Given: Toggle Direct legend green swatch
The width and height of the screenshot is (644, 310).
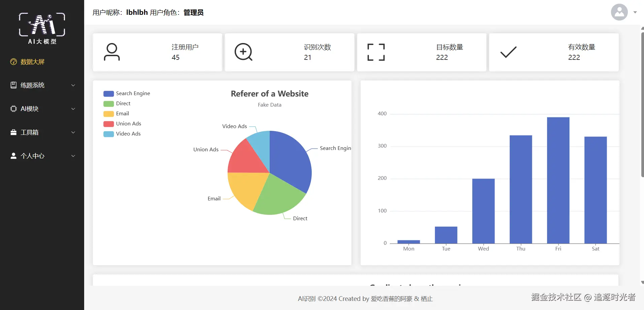Looking at the screenshot, I should (108, 104).
